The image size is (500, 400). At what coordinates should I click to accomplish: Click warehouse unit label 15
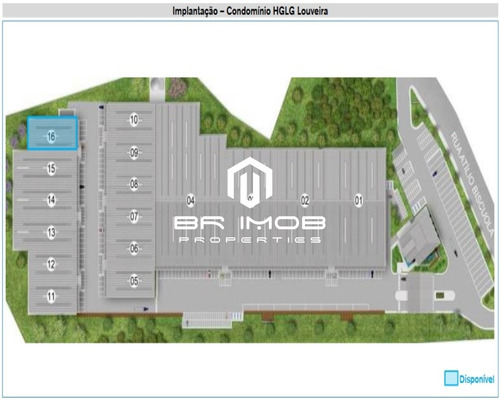pos(51,169)
